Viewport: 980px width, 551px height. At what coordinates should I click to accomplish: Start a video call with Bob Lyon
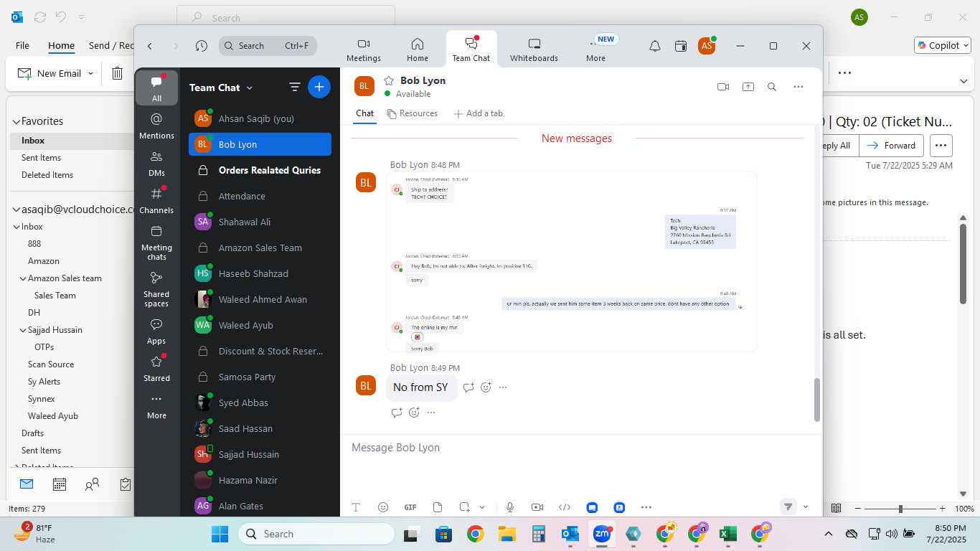click(x=723, y=87)
